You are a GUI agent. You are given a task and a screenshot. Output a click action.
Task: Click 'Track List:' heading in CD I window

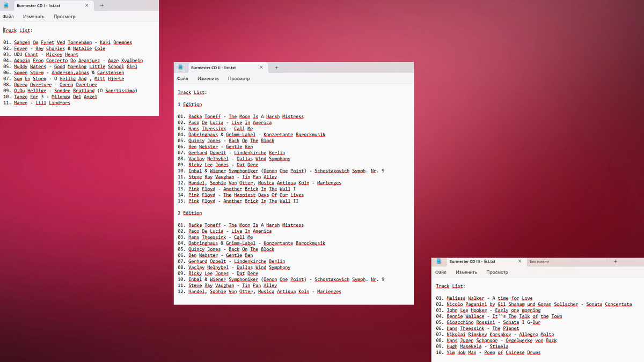pos(18,31)
